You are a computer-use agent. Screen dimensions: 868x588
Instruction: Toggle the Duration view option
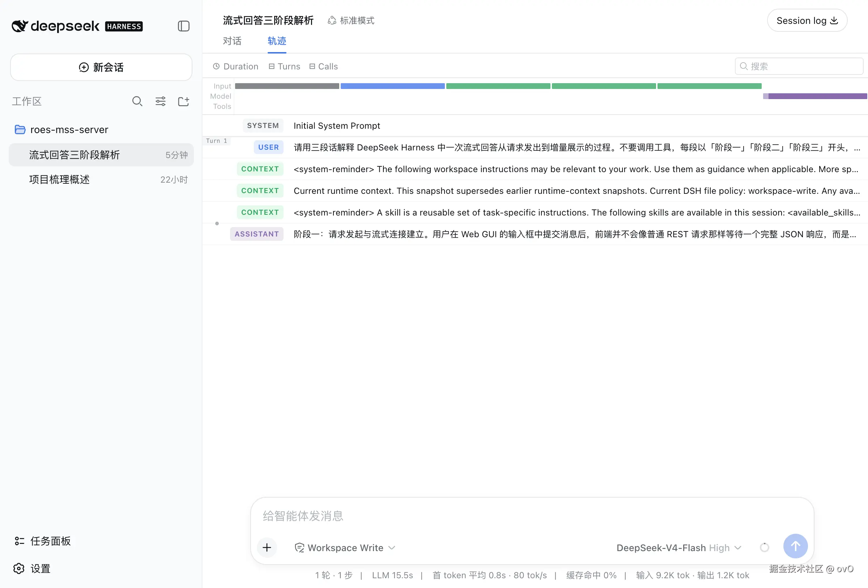[236, 67]
